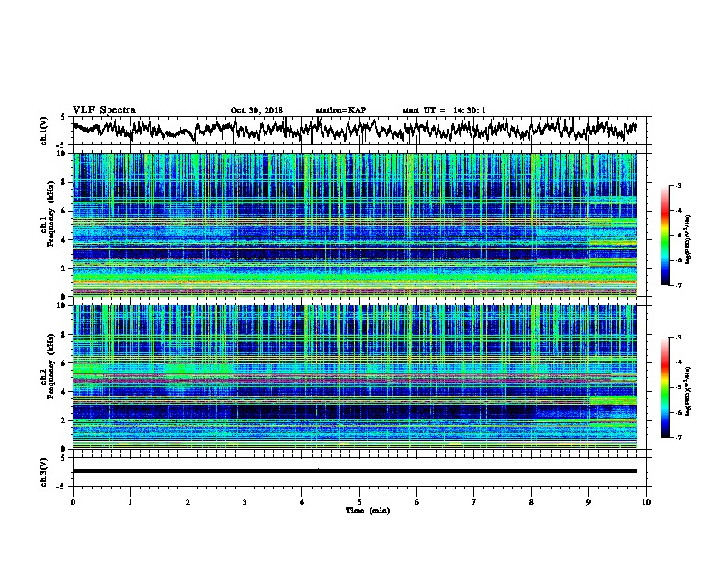Click the time axis tick label "1"
Screen dimensions: 728x563
tap(130, 502)
